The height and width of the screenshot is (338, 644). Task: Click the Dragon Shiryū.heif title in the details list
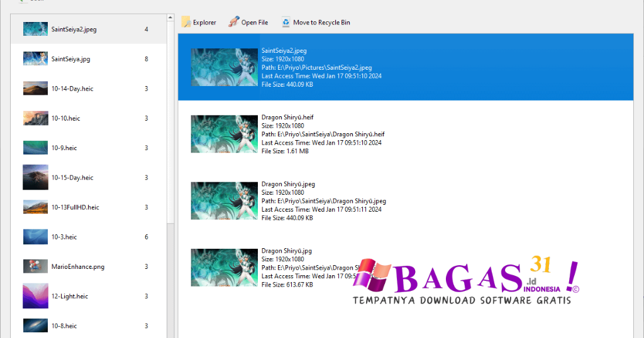click(x=287, y=117)
